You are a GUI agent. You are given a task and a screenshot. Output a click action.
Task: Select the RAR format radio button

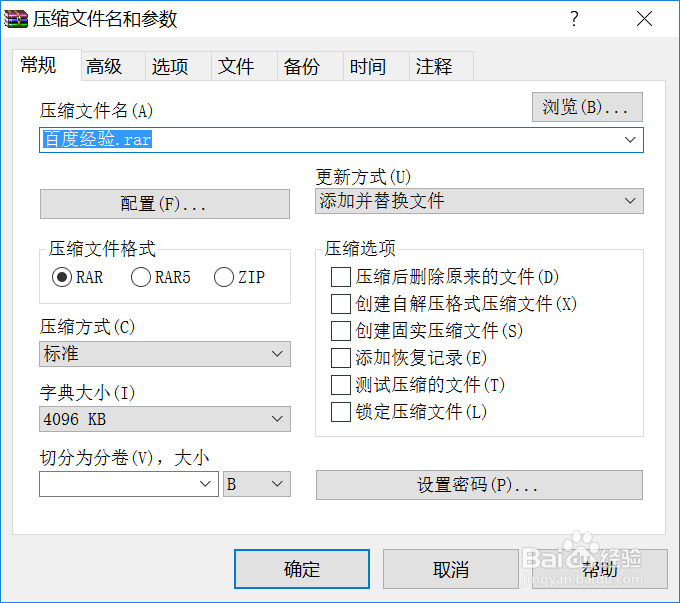(62, 277)
